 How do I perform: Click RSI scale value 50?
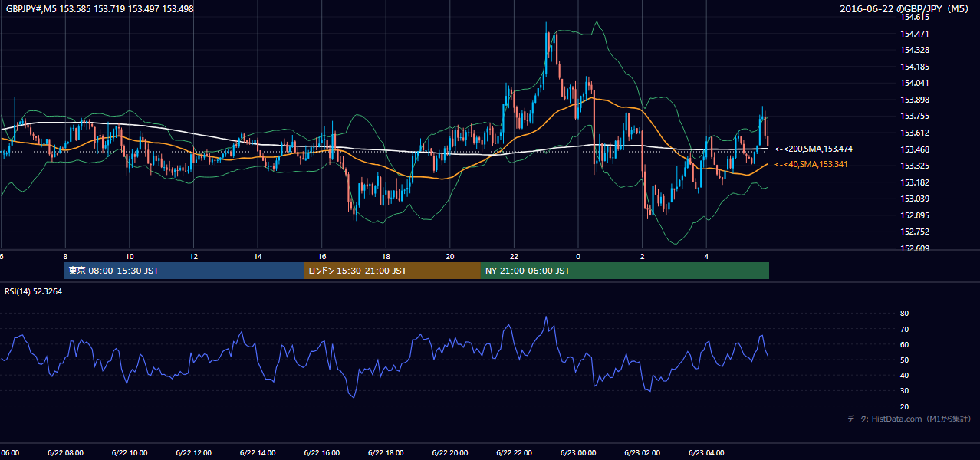tap(904, 360)
